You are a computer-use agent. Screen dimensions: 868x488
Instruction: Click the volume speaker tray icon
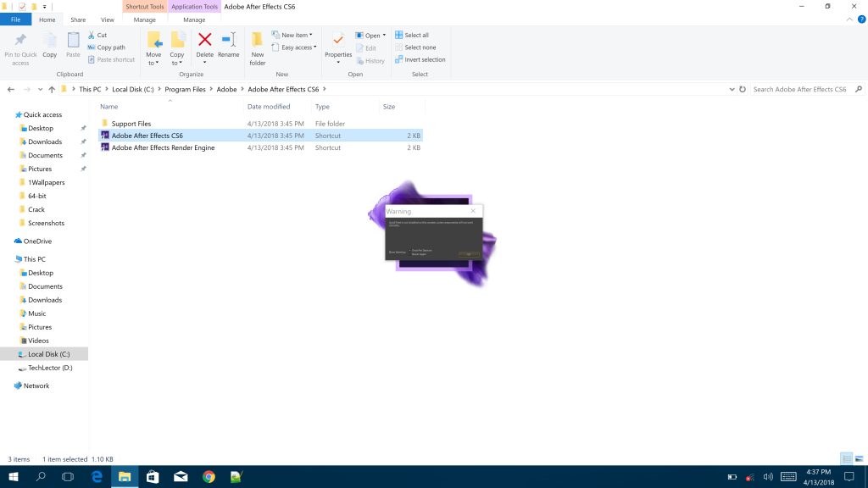click(x=768, y=476)
